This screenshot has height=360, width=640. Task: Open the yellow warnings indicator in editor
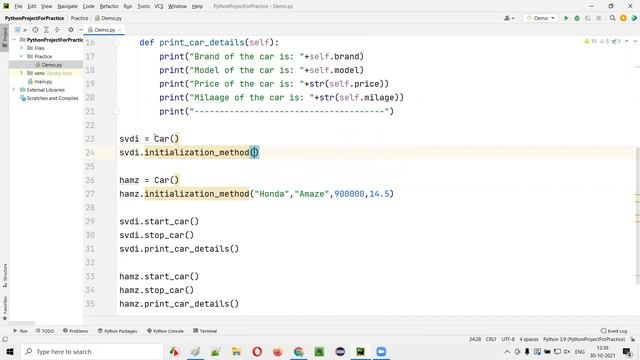[590, 41]
